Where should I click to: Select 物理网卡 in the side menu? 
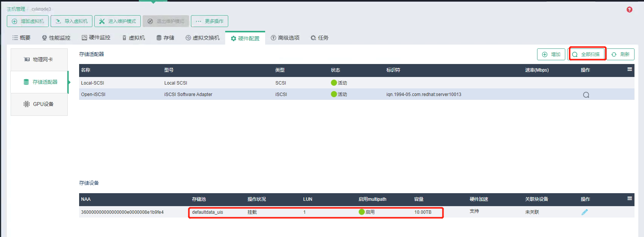coord(39,59)
